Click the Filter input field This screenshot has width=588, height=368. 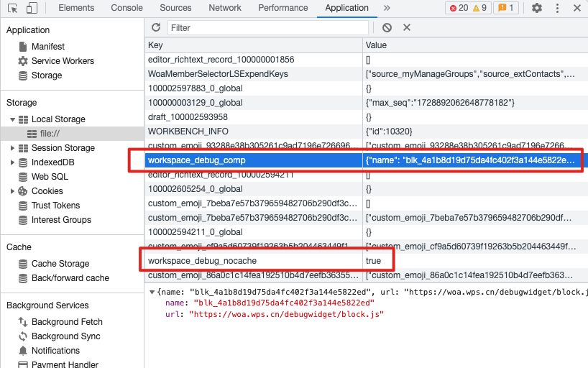click(267, 27)
